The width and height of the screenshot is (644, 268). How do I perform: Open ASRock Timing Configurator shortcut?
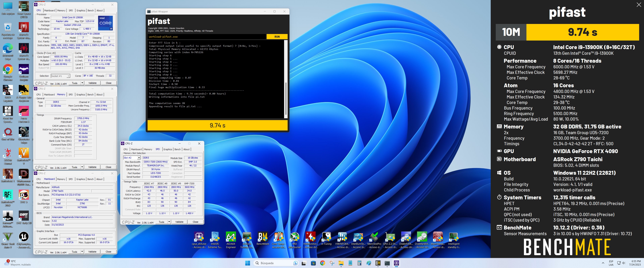(247, 240)
